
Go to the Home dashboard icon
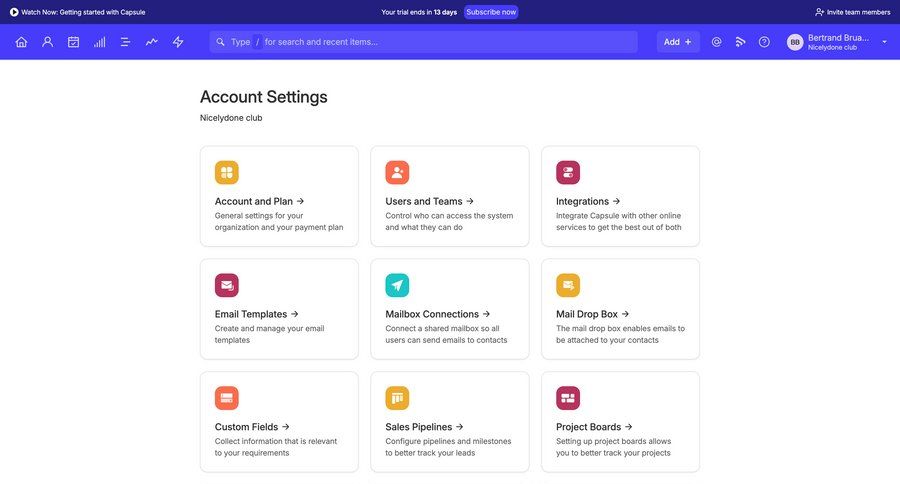coord(21,42)
